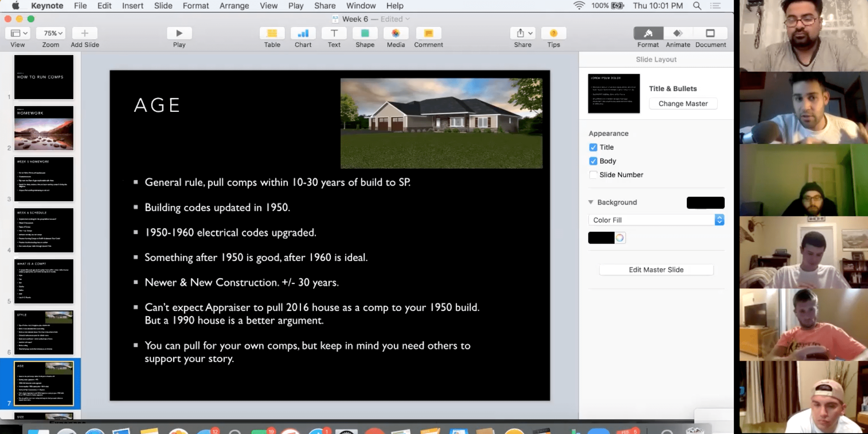Open Notification Center list icon
Image resolution: width=868 pixels, height=434 pixels.
click(x=715, y=6)
